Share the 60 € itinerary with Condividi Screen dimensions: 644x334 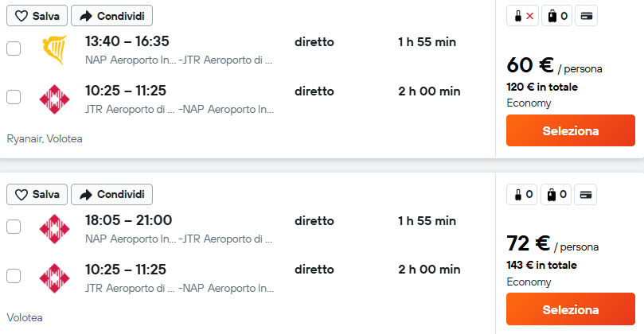coord(111,16)
